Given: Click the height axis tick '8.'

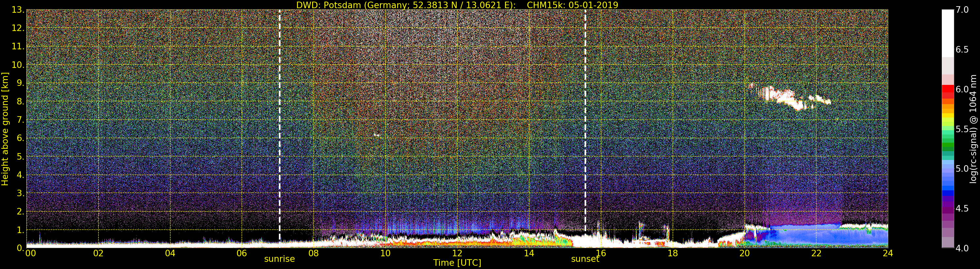Looking at the screenshot, I should point(20,102).
